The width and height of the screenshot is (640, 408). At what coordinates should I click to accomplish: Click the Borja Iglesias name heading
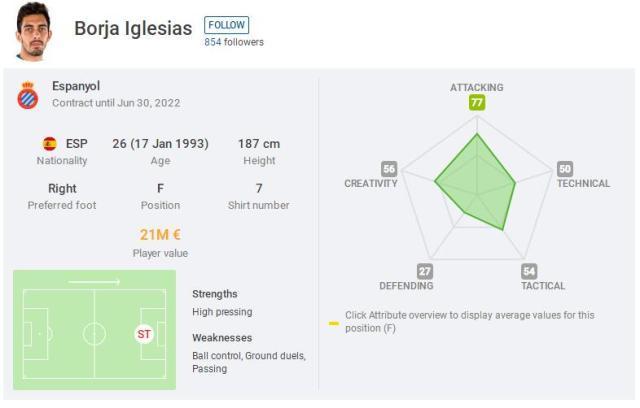[133, 29]
